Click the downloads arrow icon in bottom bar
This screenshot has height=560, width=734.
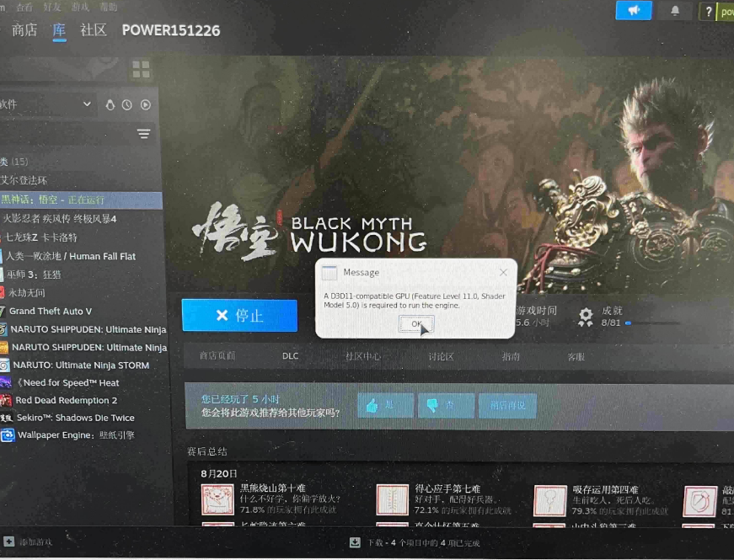click(355, 541)
